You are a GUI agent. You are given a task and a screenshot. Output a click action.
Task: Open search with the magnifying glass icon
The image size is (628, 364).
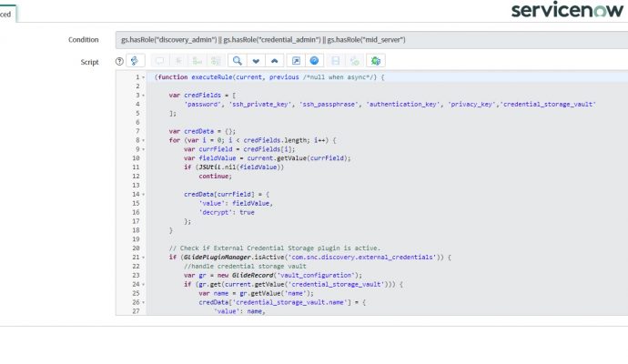tap(237, 61)
